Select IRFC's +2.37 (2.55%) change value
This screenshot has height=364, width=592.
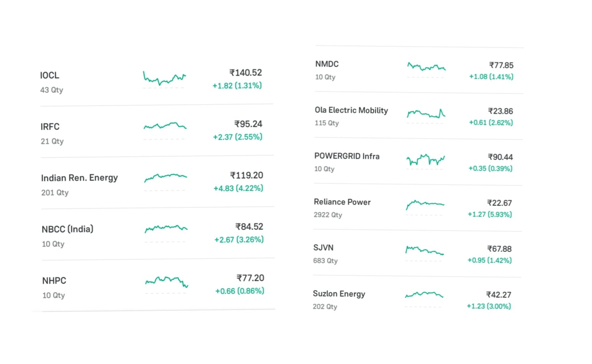point(238,137)
